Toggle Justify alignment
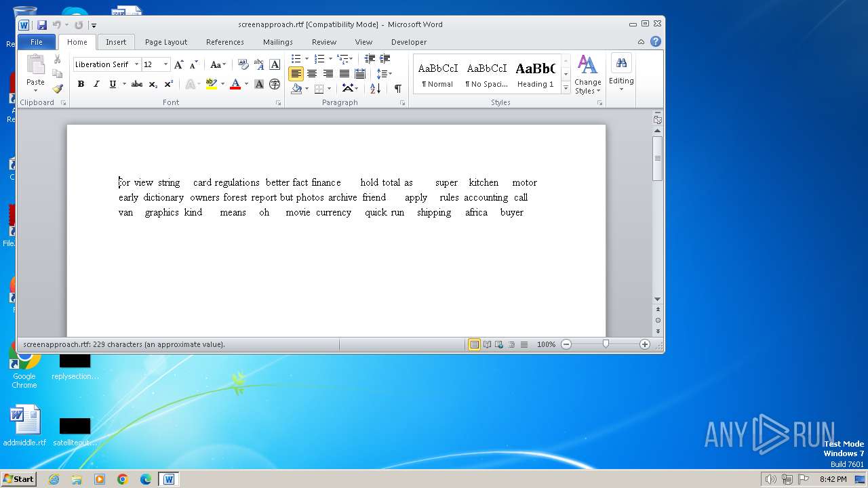Screen dimensions: 868x488 click(x=344, y=74)
